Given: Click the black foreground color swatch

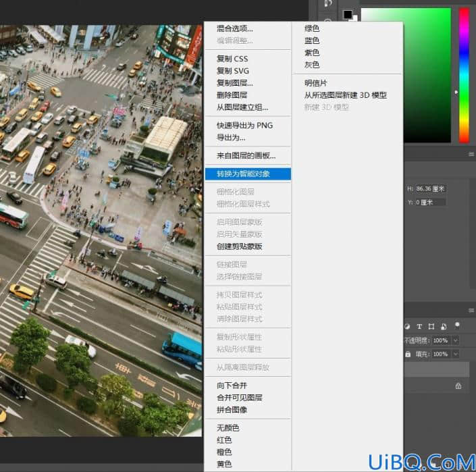Looking at the screenshot, I should coord(348,14).
